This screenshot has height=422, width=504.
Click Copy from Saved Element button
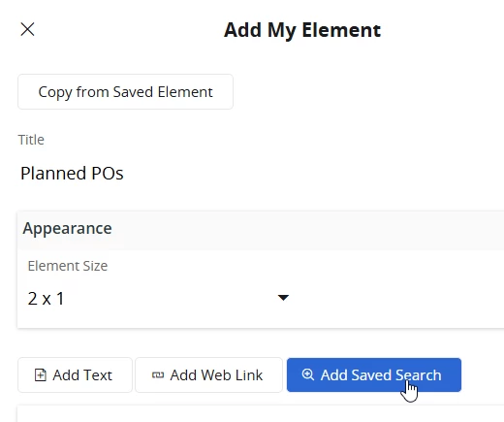coord(125,92)
